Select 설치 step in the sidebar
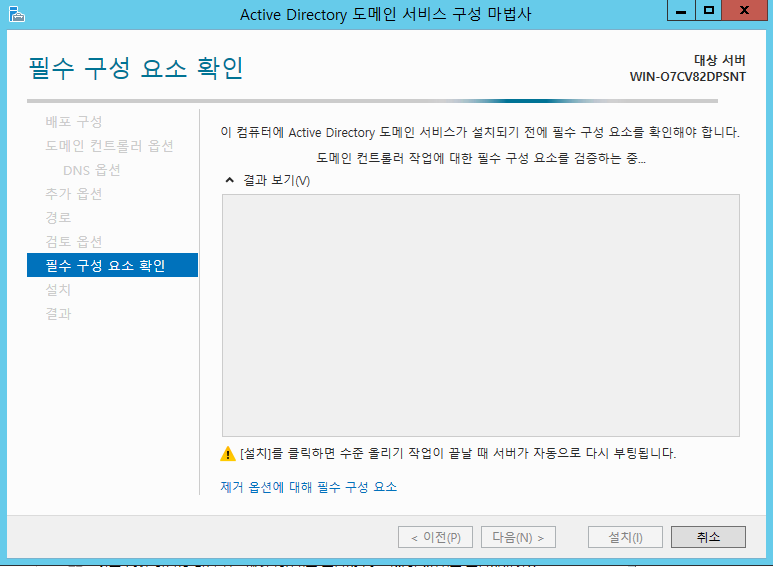 58,290
